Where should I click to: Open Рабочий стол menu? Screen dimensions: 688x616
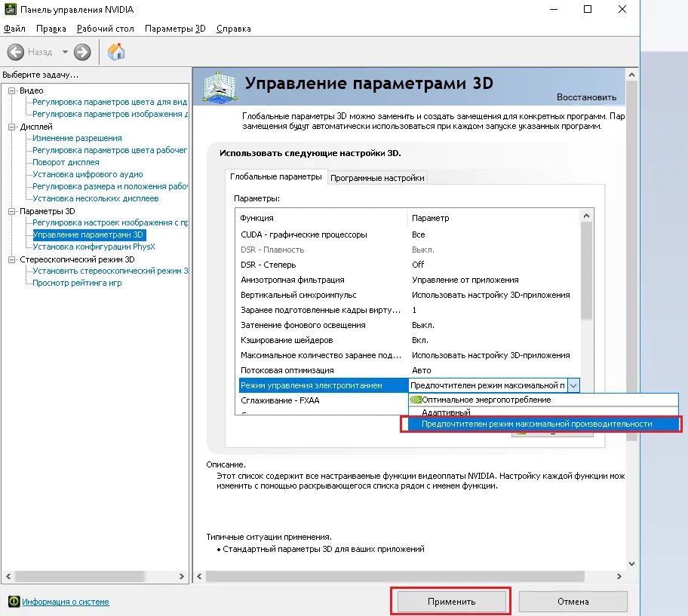pyautogui.click(x=106, y=29)
